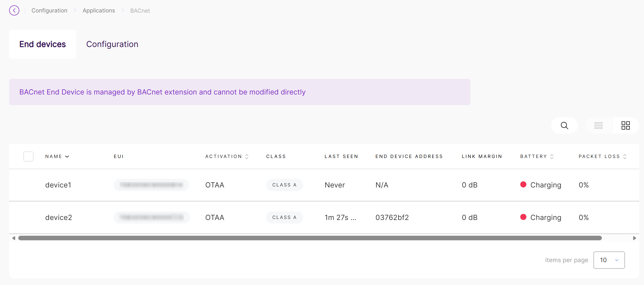Click device1 CLASS A badge
The image size is (644, 285).
coord(285,185)
